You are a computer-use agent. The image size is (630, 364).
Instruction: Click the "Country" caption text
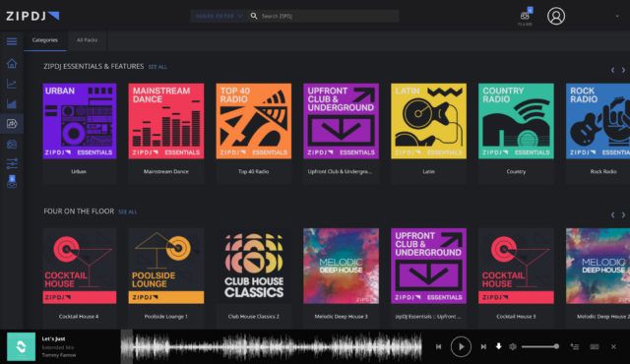coord(516,171)
